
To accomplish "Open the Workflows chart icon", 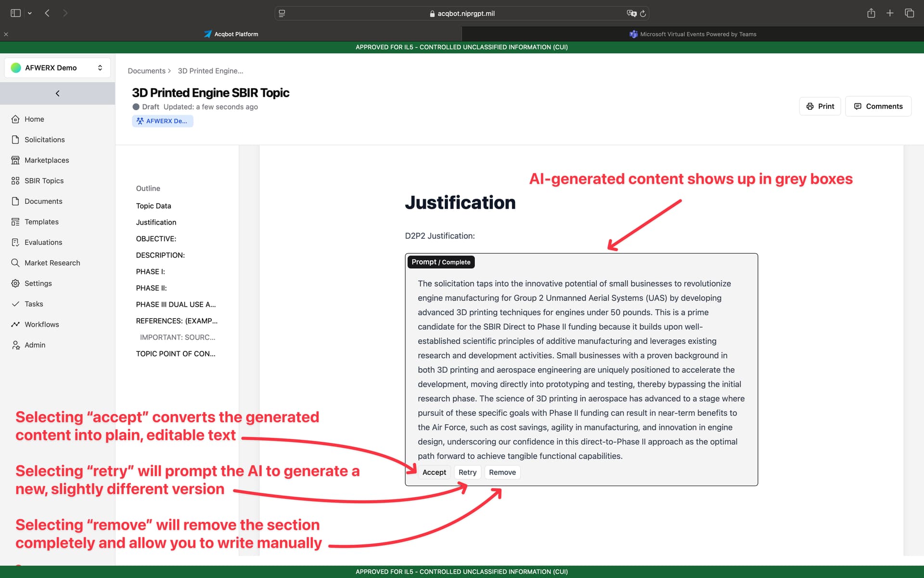I will click(15, 324).
